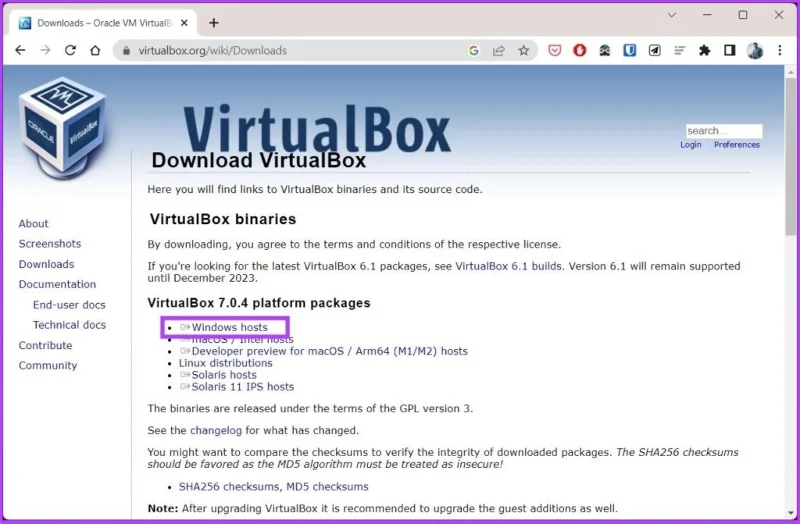Share this page using the share icon

(498, 50)
